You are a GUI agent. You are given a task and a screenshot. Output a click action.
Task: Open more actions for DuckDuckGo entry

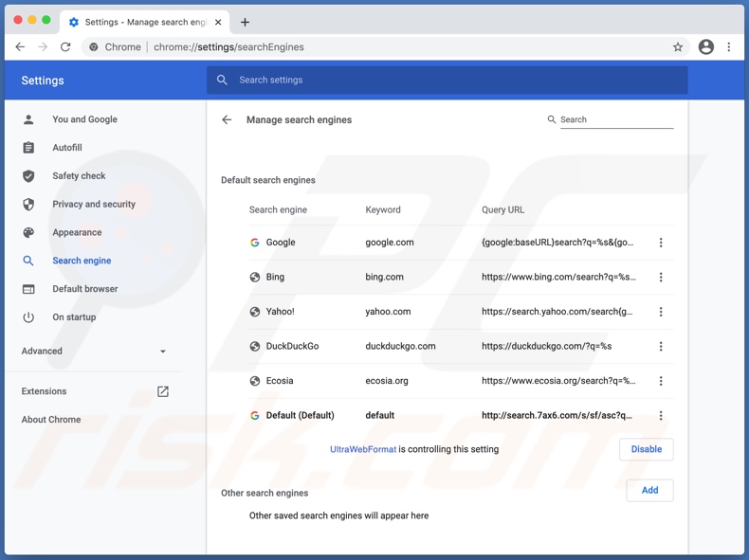coord(661,346)
